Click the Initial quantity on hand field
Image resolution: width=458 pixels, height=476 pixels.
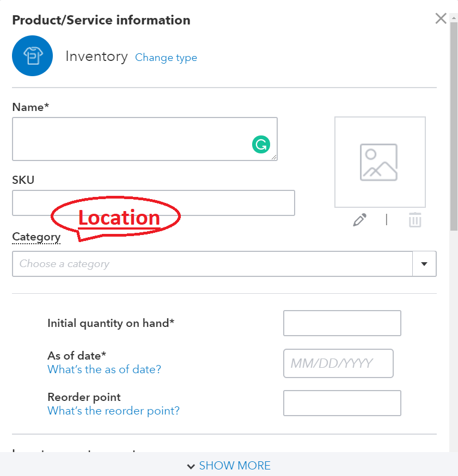coord(341,323)
